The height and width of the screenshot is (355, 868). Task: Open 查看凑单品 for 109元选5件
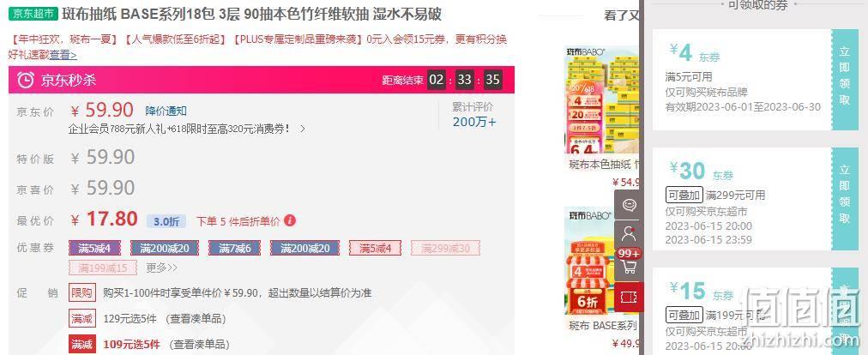pos(199,345)
